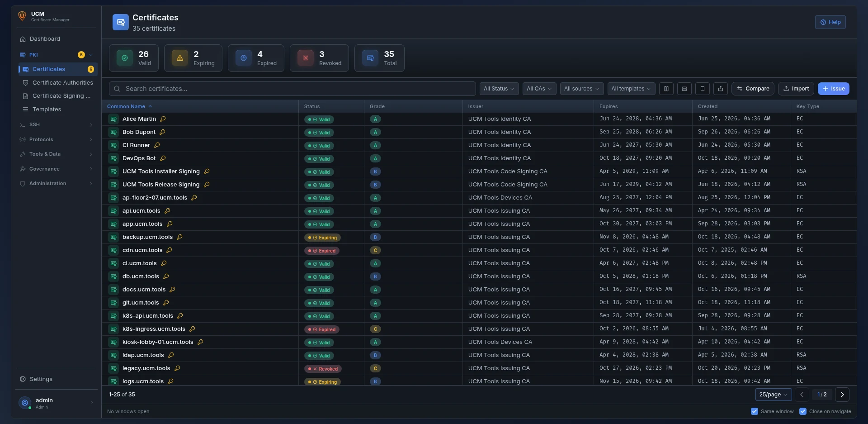Image resolution: width=868 pixels, height=424 pixels.
Task: Open the All sources filter dropdown
Action: (x=582, y=89)
